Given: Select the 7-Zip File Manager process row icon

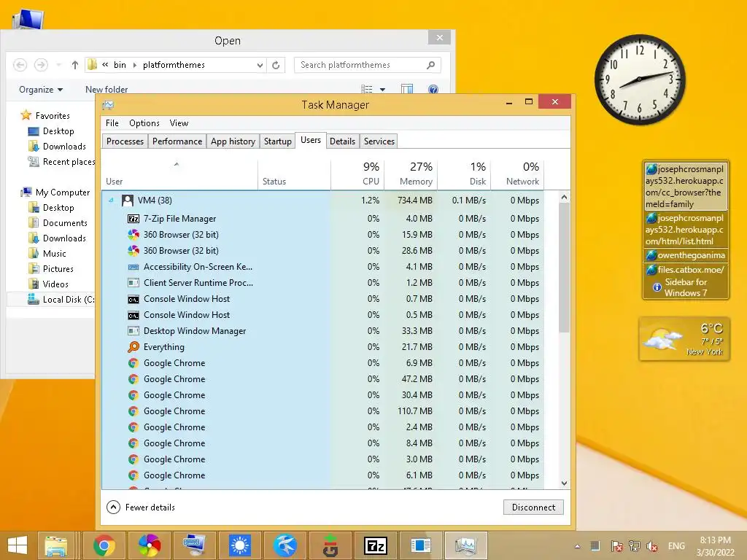Looking at the screenshot, I should pyautogui.click(x=133, y=219).
